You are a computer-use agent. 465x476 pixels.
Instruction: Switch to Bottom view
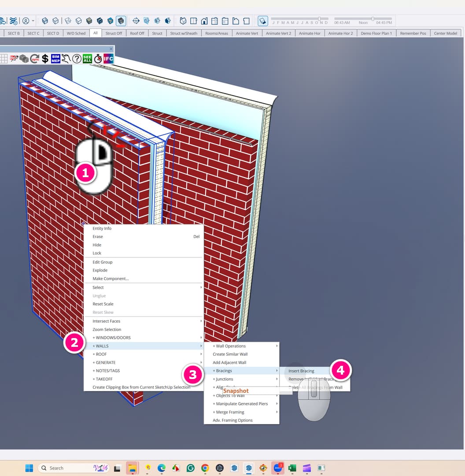pos(246,21)
